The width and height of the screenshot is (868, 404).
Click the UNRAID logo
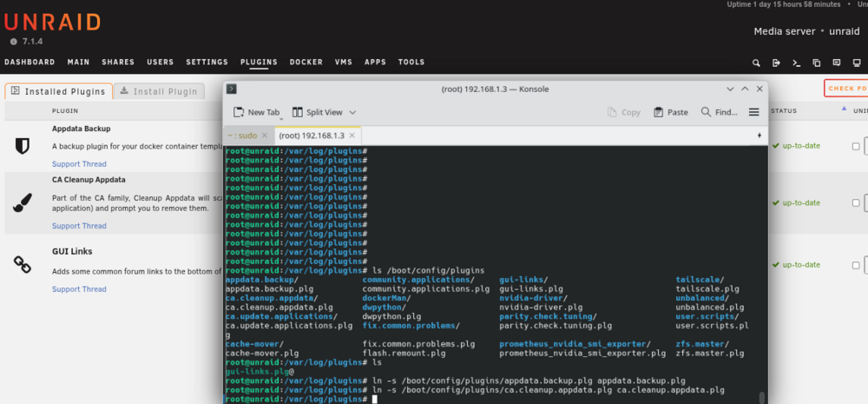pyautogui.click(x=52, y=23)
